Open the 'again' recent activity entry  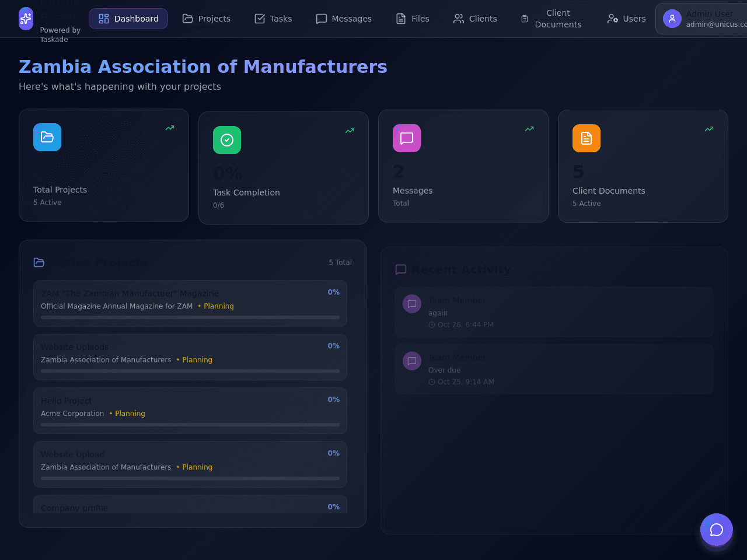(x=554, y=312)
